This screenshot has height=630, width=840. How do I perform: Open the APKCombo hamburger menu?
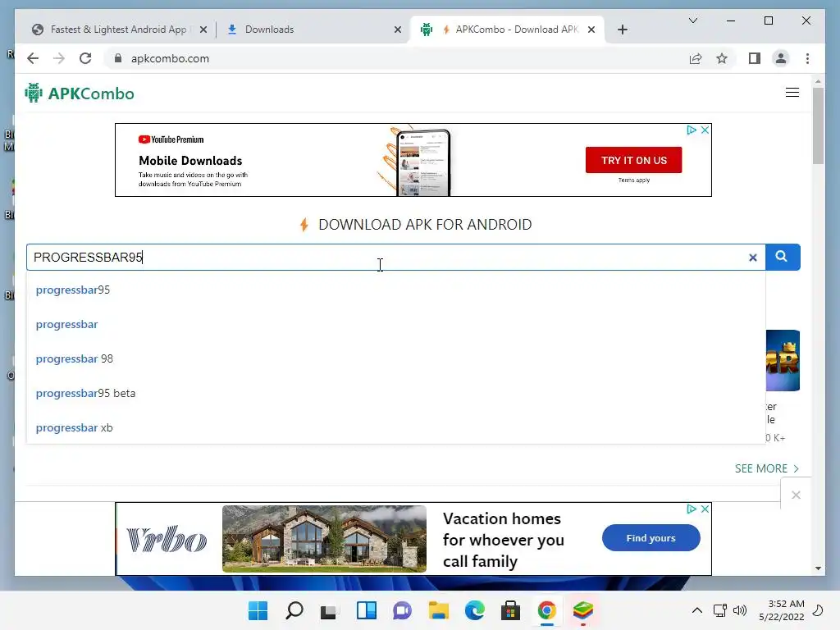(792, 93)
